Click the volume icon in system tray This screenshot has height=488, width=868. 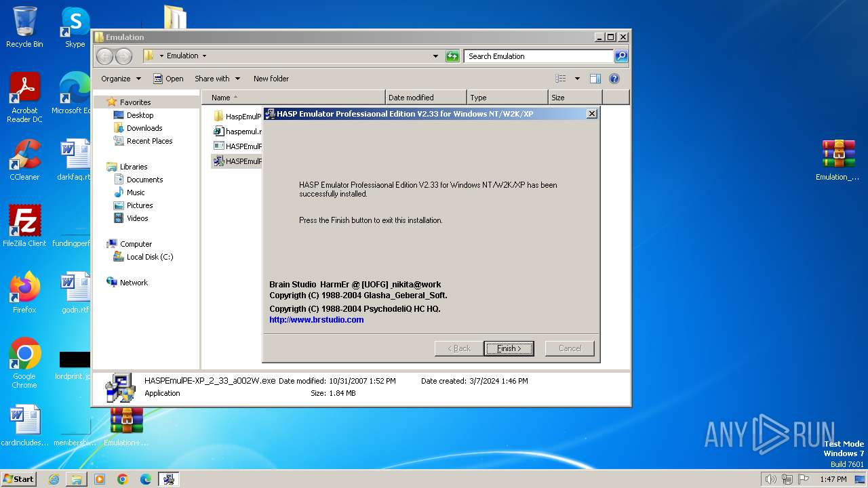(x=771, y=479)
